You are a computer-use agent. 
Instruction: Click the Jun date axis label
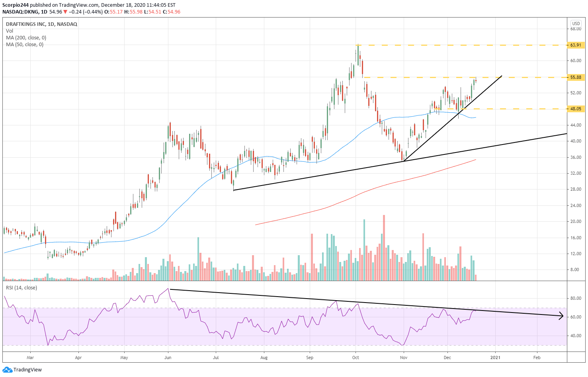168,358
